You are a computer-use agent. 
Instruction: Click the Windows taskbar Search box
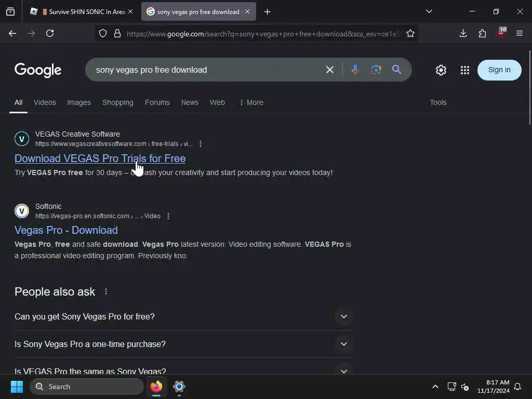point(87,387)
